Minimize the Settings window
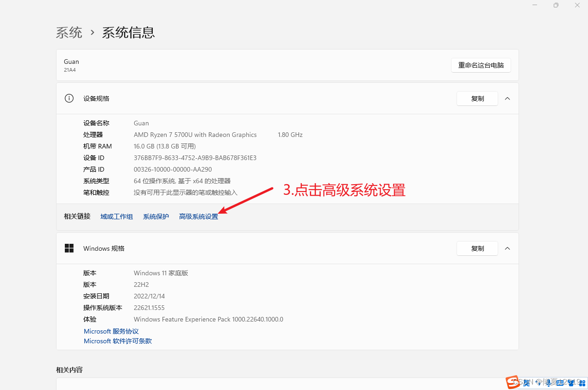 (534, 5)
